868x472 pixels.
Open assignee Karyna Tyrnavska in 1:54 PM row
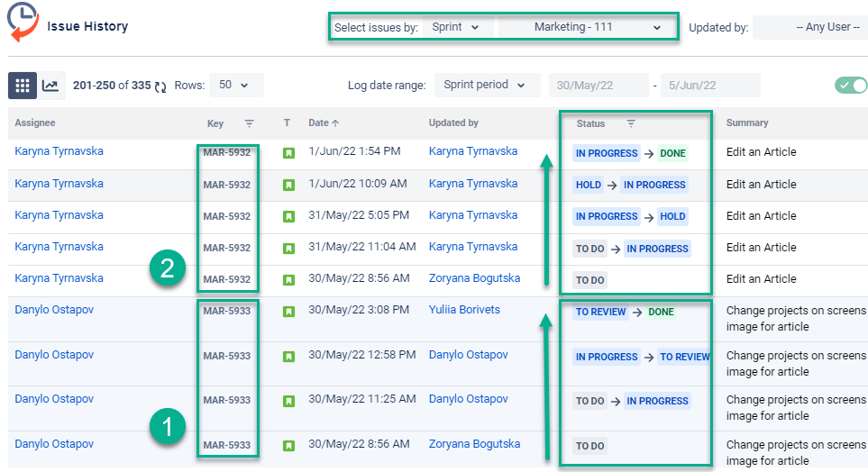tap(59, 151)
